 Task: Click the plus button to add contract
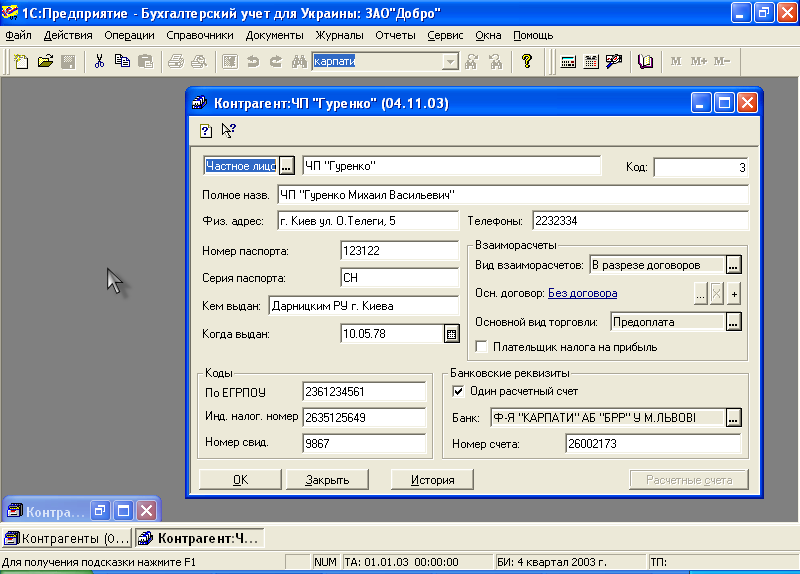pyautogui.click(x=734, y=294)
